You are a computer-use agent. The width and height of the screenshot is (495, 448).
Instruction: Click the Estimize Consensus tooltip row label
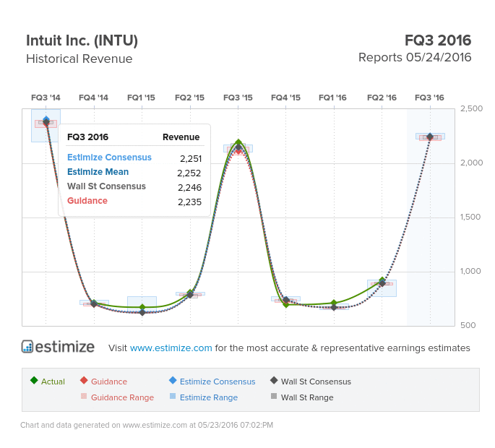(x=109, y=158)
